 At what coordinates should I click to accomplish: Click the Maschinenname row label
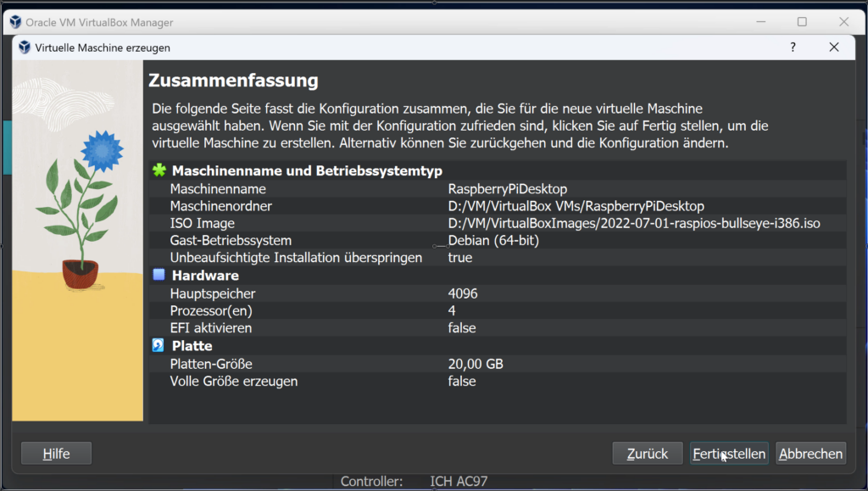[x=218, y=189]
